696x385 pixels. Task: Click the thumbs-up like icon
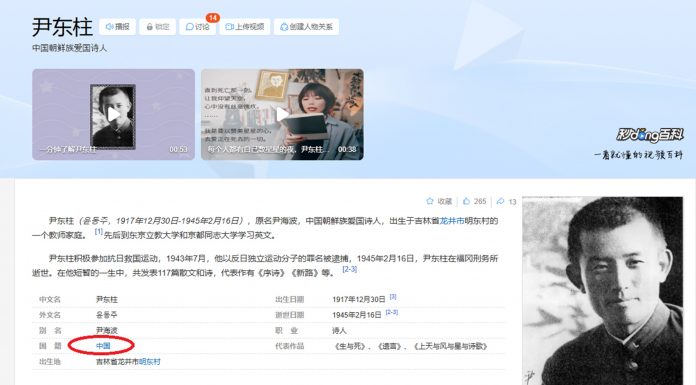click(467, 201)
